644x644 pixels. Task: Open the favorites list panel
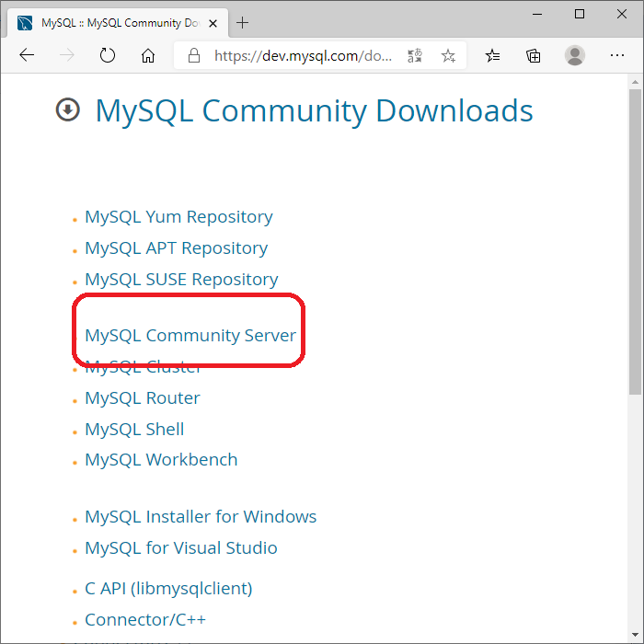coord(493,56)
